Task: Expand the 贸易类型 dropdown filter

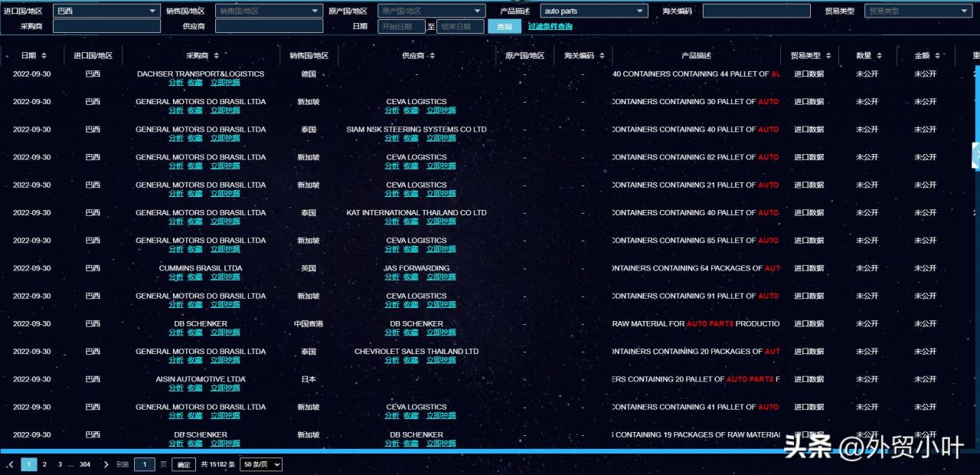Action: click(918, 11)
